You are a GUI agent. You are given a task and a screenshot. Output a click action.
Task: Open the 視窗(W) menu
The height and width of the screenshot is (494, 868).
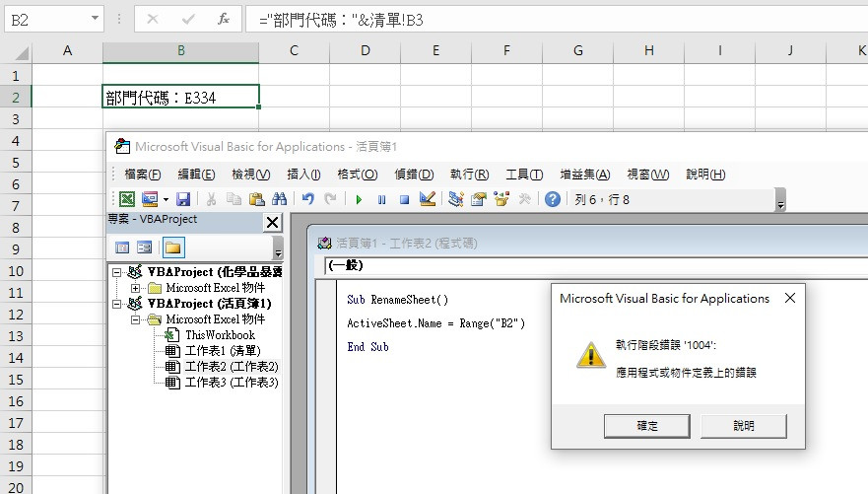[647, 175]
